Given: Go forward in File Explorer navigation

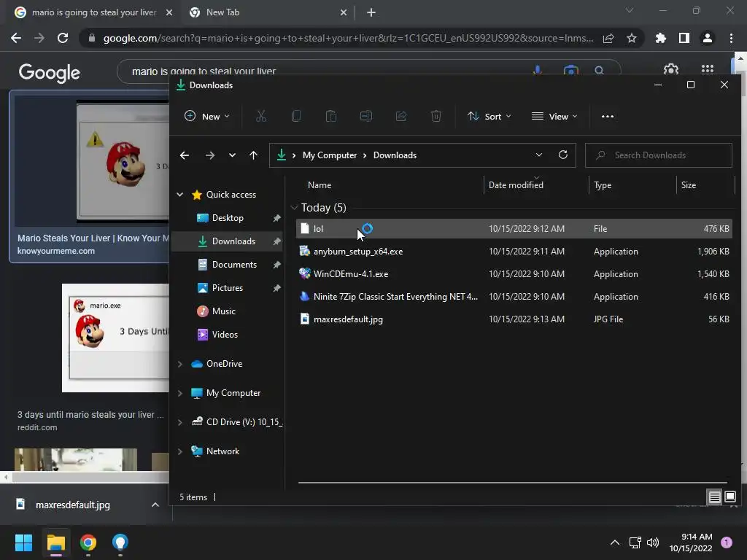Looking at the screenshot, I should 209,155.
